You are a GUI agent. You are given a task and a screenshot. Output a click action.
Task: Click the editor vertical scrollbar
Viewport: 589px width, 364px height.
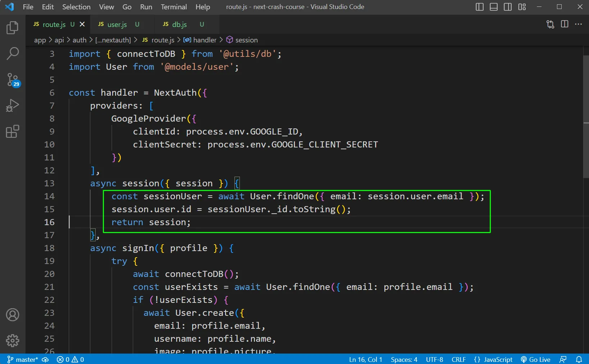(586, 117)
